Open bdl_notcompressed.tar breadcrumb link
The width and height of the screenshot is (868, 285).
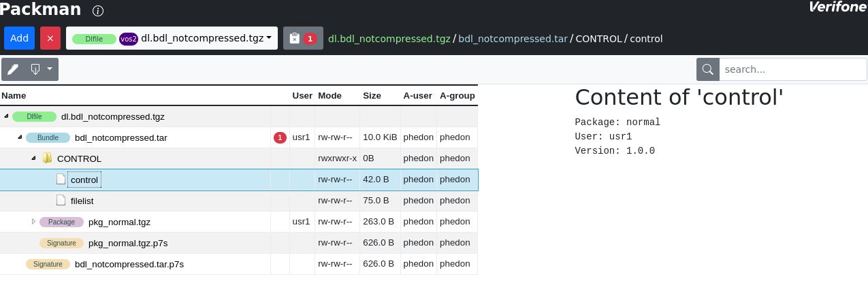pos(513,39)
